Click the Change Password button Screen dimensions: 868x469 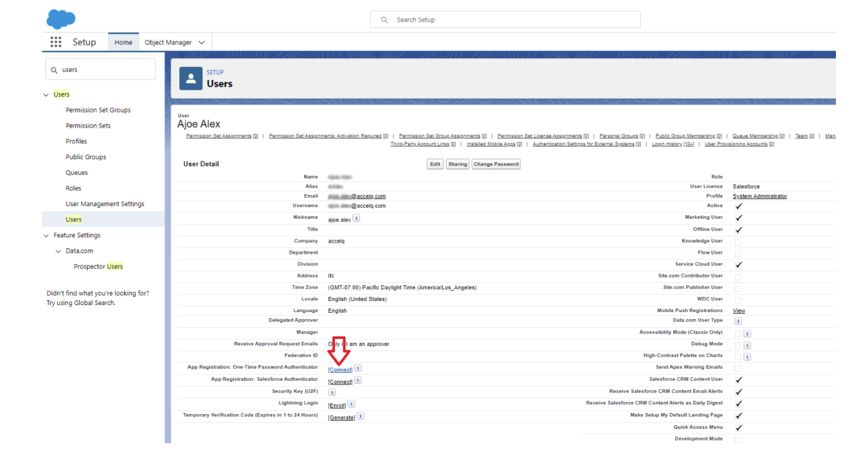point(496,164)
